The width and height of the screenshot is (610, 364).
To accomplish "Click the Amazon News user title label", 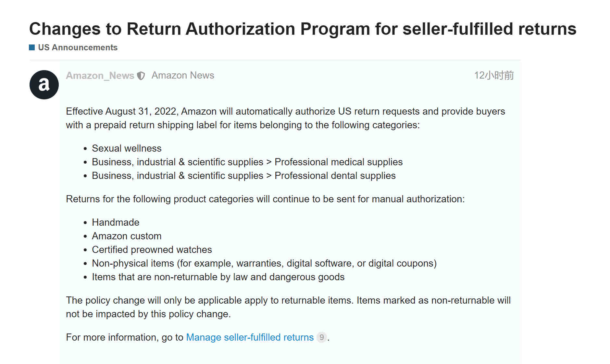I will [x=183, y=75].
